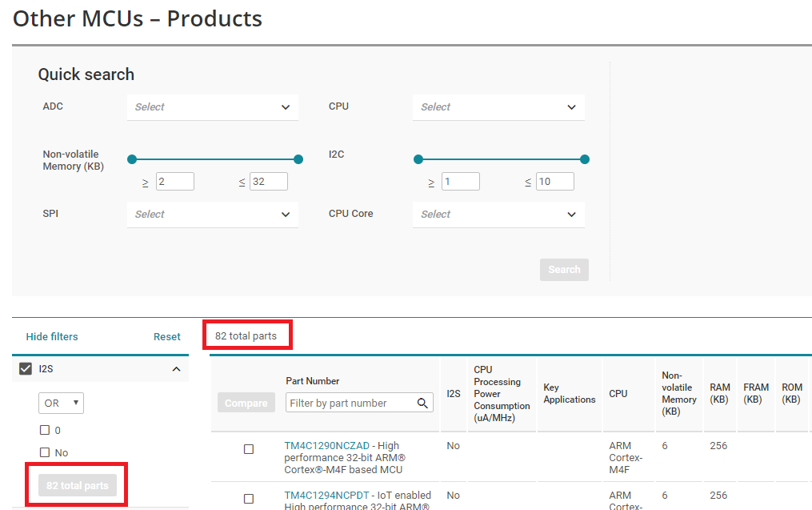Click the Quick search Search button
The image size is (812, 510).
565,270
